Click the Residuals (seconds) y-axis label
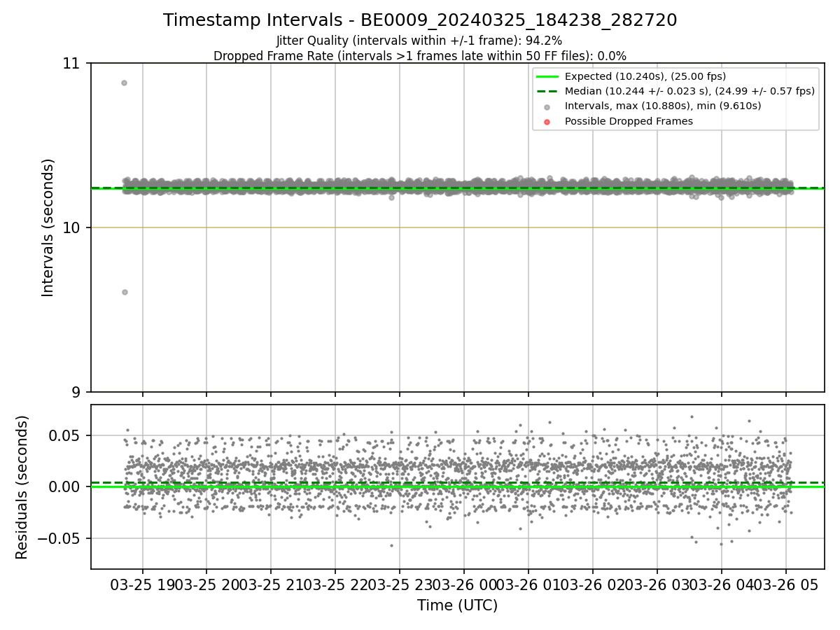840x630 pixels. coord(22,487)
